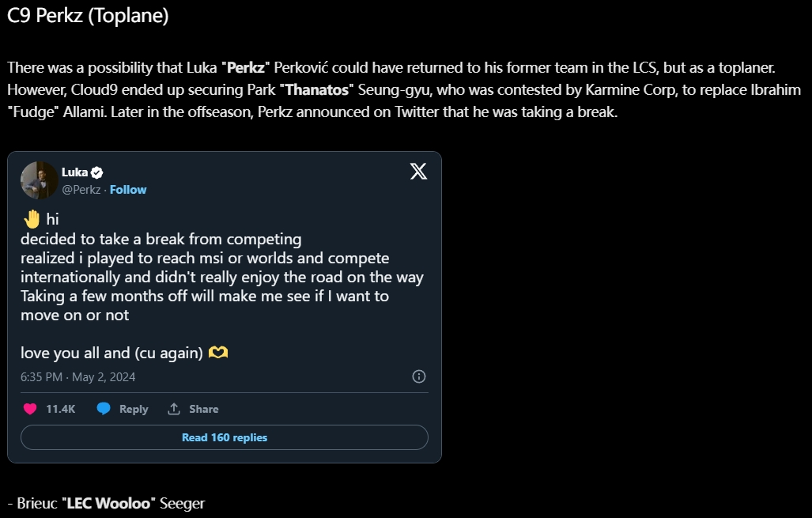Click the LEC Wooloo author name
The height and width of the screenshot is (518, 812).
pyautogui.click(x=109, y=503)
